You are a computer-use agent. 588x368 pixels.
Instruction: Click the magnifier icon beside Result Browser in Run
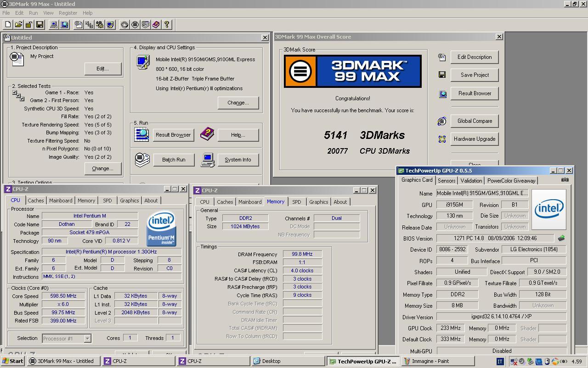click(x=141, y=134)
